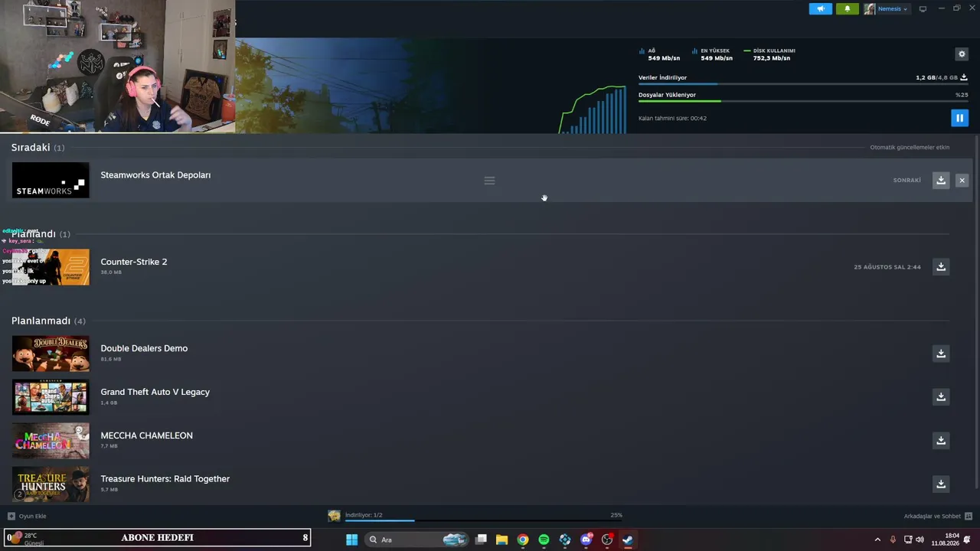This screenshot has height=551, width=980.
Task: Click the MECCHA CHAMELEON title
Action: [x=147, y=435]
